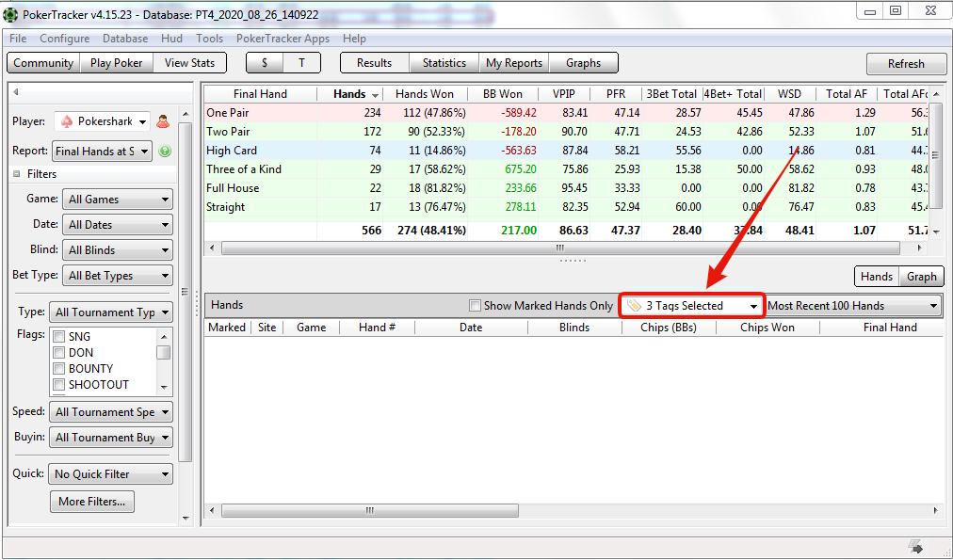
Task: Switch to Play Poker tab
Action: click(x=116, y=63)
